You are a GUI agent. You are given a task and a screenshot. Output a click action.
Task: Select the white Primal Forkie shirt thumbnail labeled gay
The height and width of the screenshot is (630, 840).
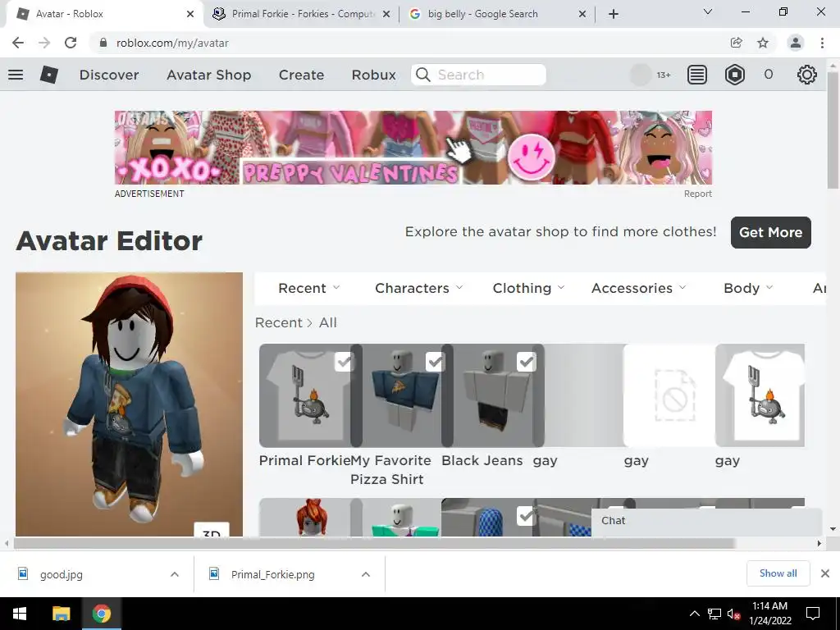tap(760, 395)
